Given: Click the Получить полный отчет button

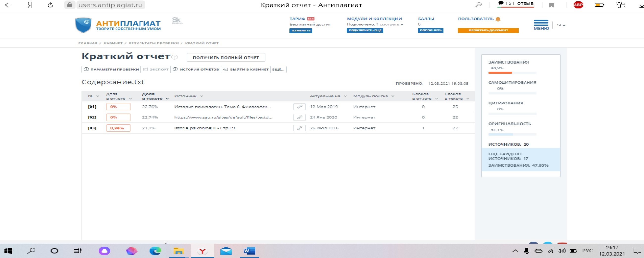Looking at the screenshot, I should tap(226, 57).
